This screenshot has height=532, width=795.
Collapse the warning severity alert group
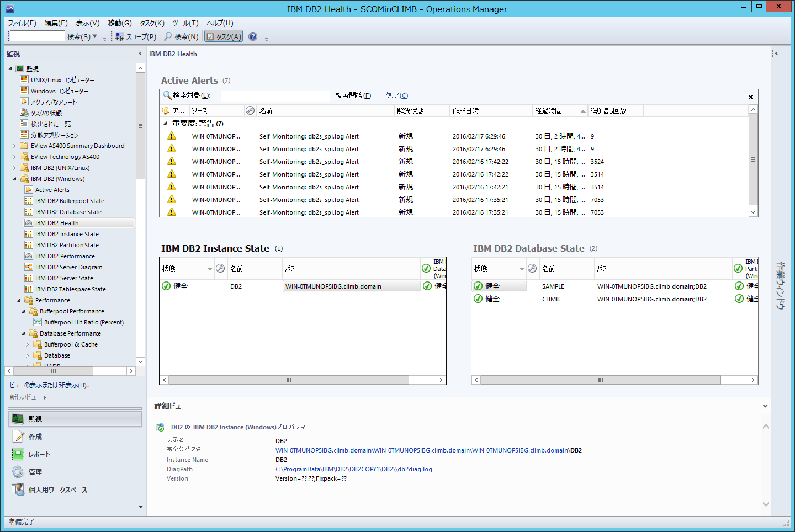(x=165, y=124)
